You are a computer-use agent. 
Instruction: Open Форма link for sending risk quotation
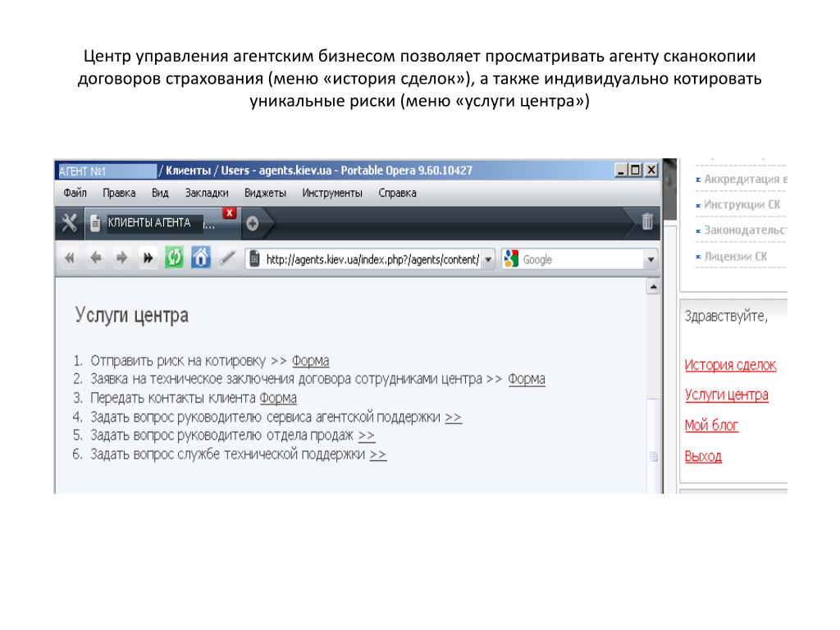[x=310, y=361]
